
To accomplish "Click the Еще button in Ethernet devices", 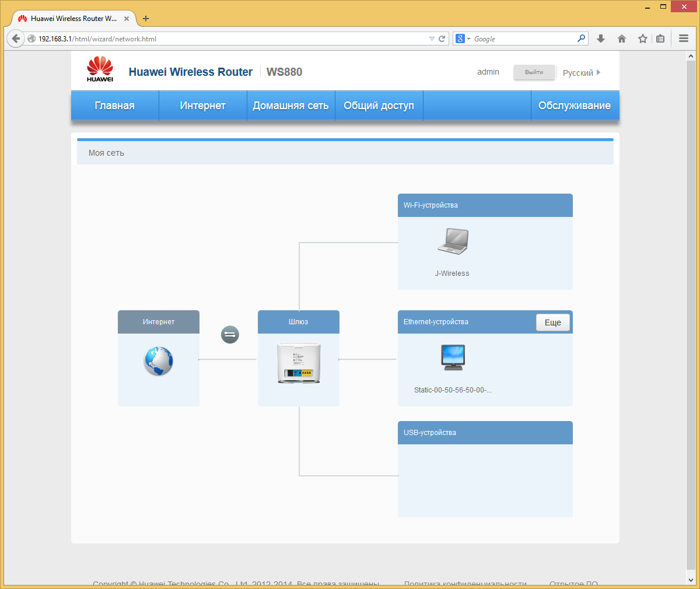I will point(553,322).
